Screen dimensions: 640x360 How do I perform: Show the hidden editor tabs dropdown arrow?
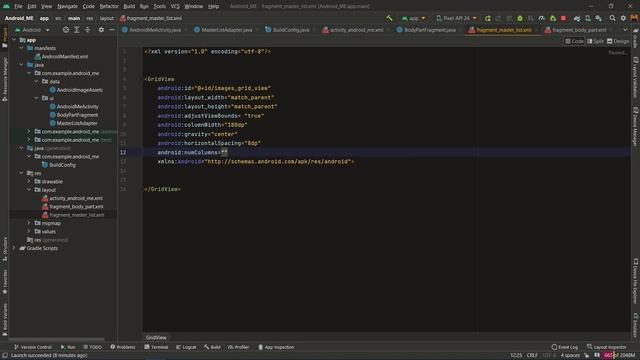625,30
